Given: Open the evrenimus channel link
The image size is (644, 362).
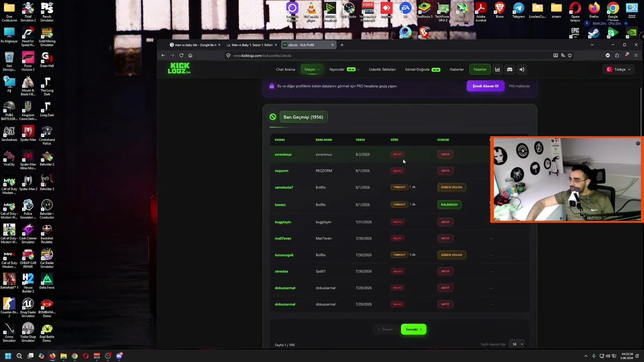Looking at the screenshot, I should click(283, 154).
